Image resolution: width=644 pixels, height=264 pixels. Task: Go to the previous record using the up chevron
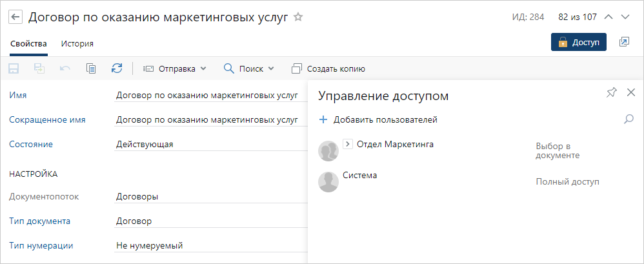pos(607,17)
